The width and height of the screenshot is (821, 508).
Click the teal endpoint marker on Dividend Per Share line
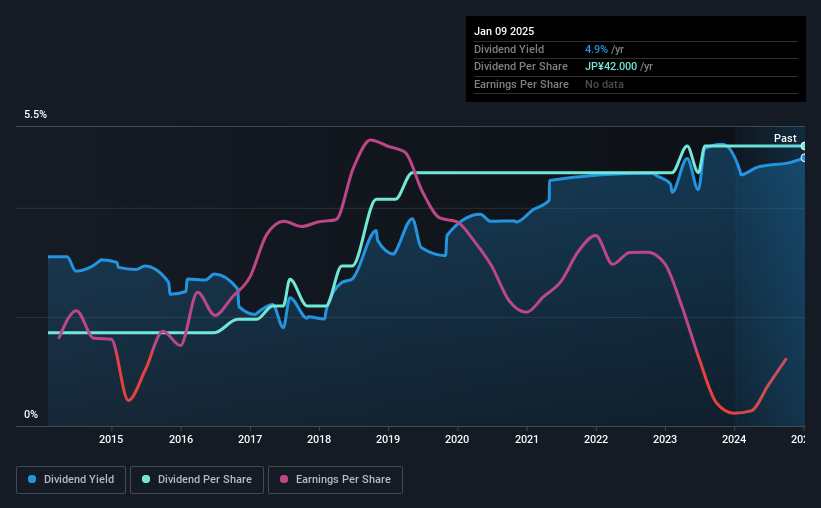[804, 146]
